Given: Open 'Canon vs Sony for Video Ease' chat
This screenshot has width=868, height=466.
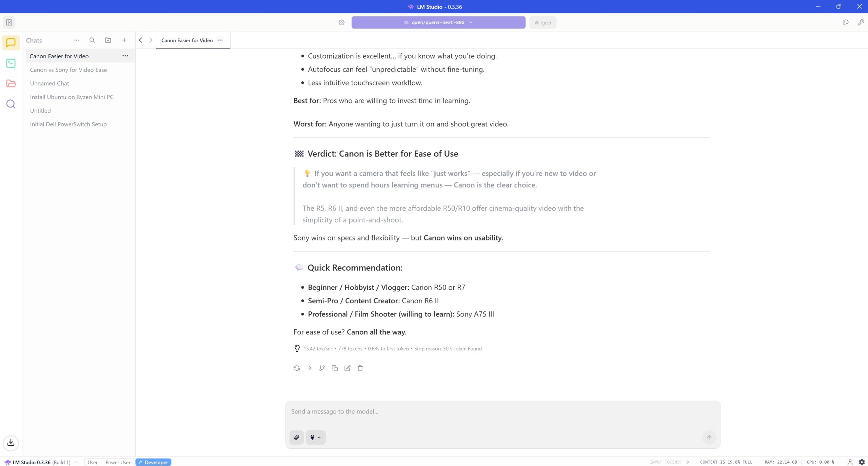Looking at the screenshot, I should [x=68, y=70].
